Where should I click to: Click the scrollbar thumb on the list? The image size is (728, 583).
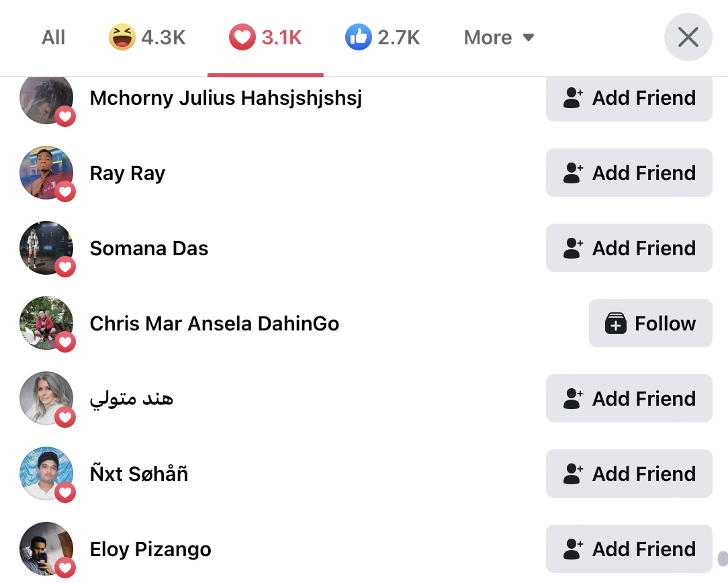coord(723,558)
